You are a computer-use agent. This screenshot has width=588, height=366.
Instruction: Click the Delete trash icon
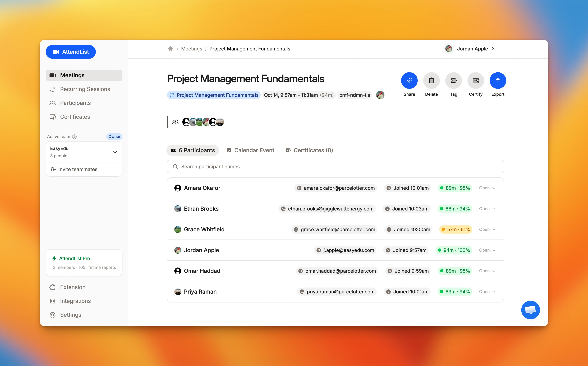tap(431, 80)
